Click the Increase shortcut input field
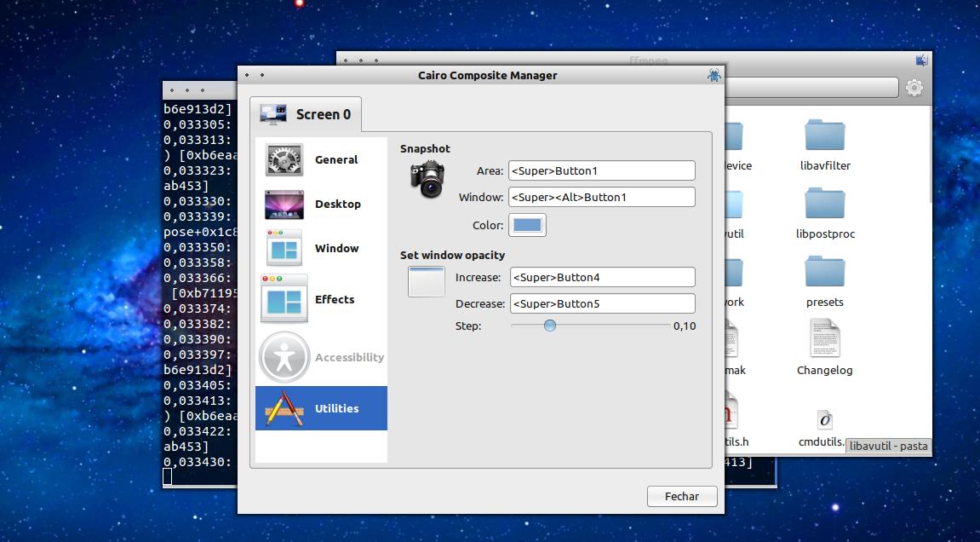The image size is (980, 542). (x=602, y=277)
